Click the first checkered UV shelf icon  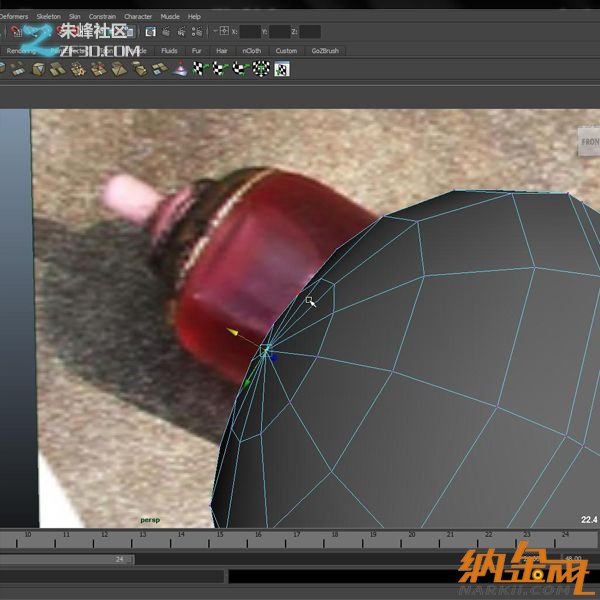199,69
